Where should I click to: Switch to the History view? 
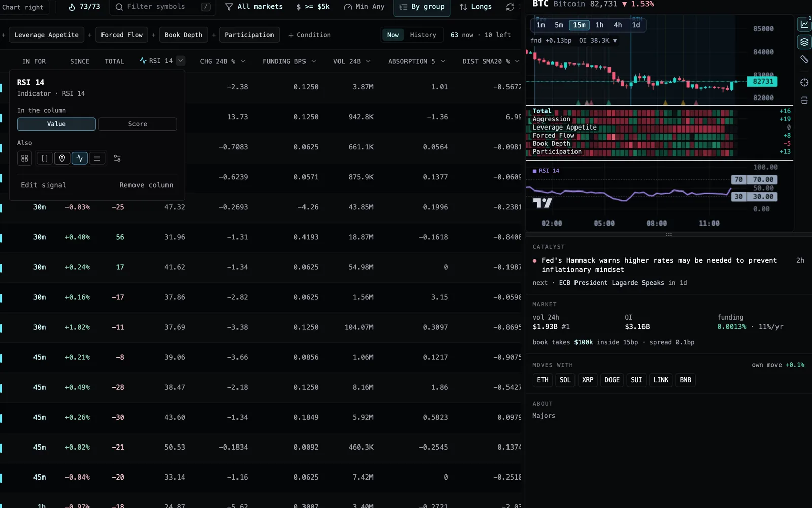click(x=423, y=35)
